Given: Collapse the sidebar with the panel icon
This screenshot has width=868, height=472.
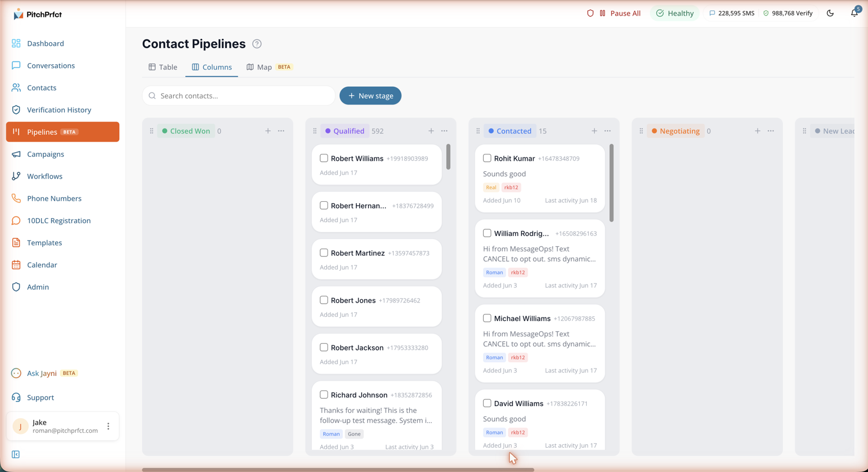Looking at the screenshot, I should click(16, 455).
